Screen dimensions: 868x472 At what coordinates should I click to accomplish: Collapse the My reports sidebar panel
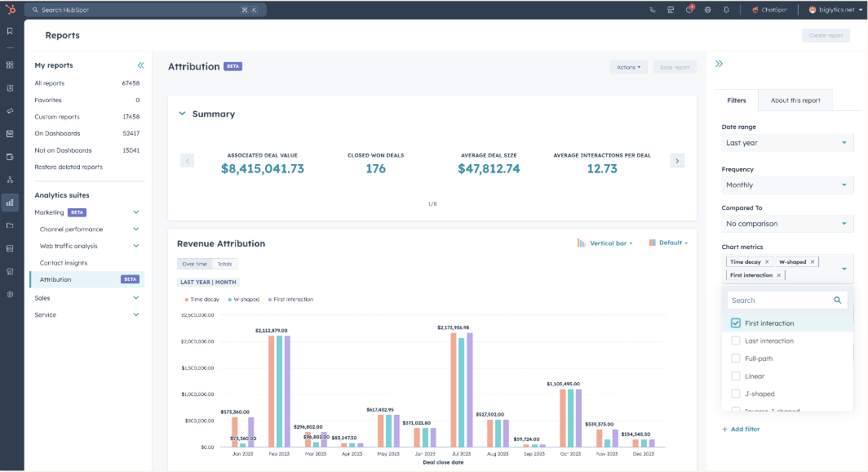(140, 65)
